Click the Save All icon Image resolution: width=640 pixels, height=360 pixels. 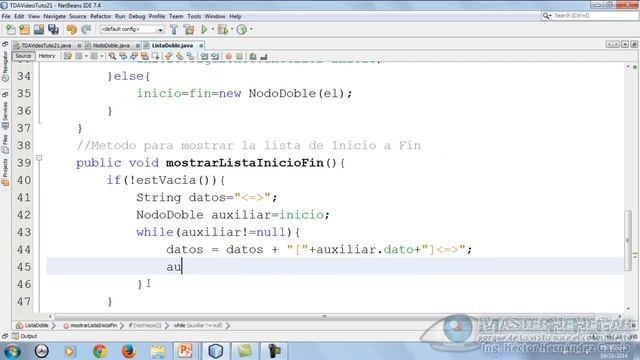[x=53, y=29]
